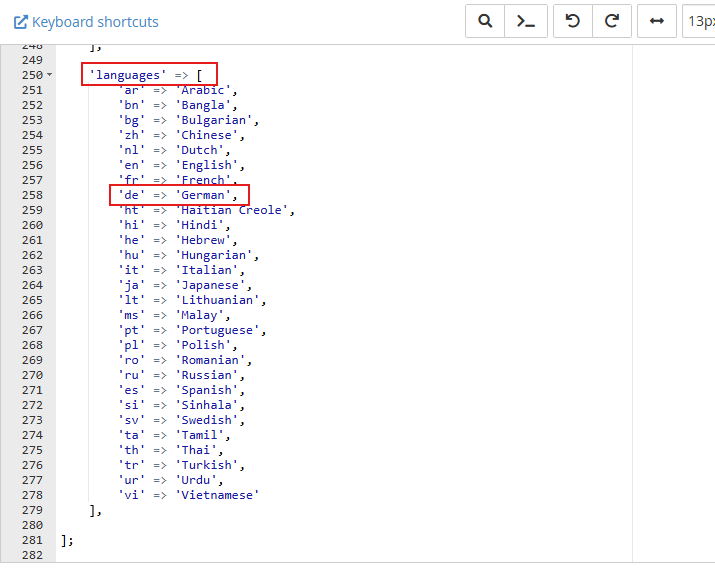The height and width of the screenshot is (580, 715).
Task: Place cursor on 'Lithuanian' value
Action: [x=218, y=300]
